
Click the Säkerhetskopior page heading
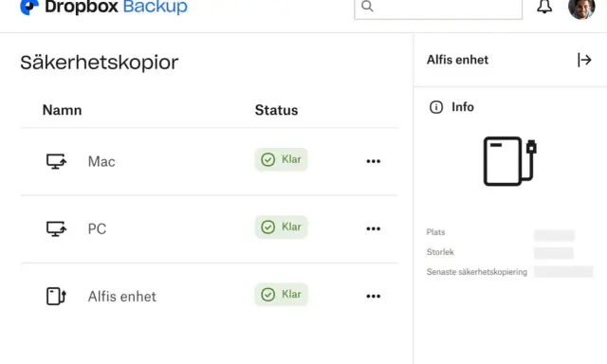pyautogui.click(x=99, y=63)
